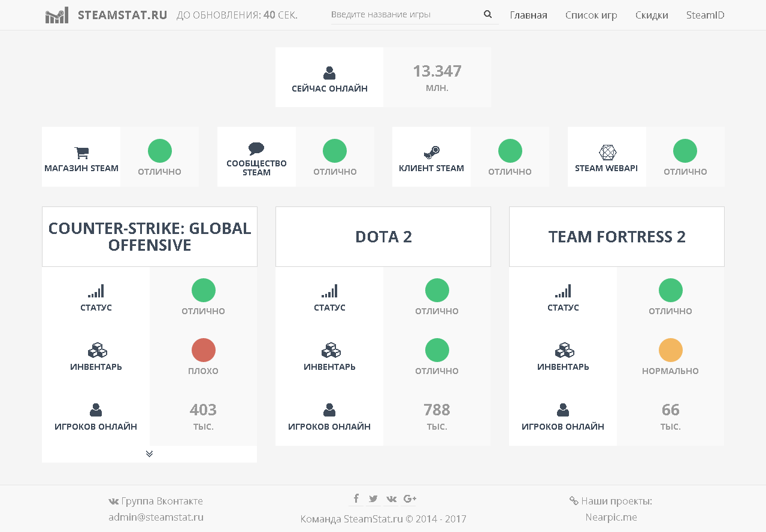Viewport: 766px width, 532px height.
Task: Click the green CS:GO Статус circle
Action: (204, 291)
